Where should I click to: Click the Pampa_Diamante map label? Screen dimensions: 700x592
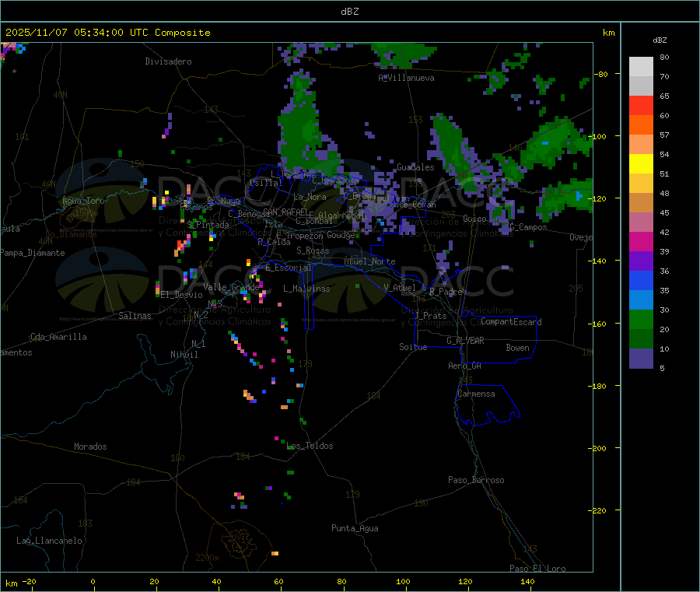[x=33, y=253]
